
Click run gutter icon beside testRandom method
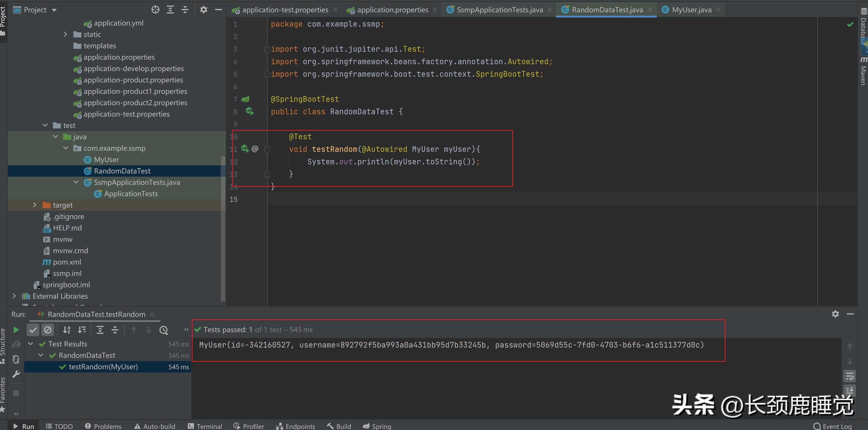click(x=245, y=149)
